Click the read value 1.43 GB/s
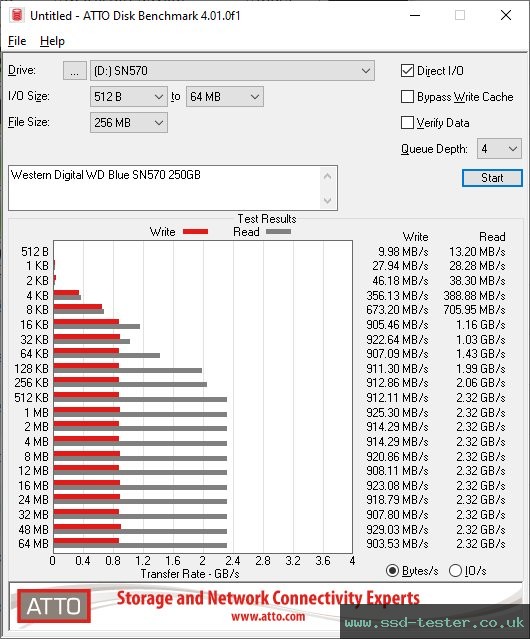The image size is (530, 639). tap(480, 354)
